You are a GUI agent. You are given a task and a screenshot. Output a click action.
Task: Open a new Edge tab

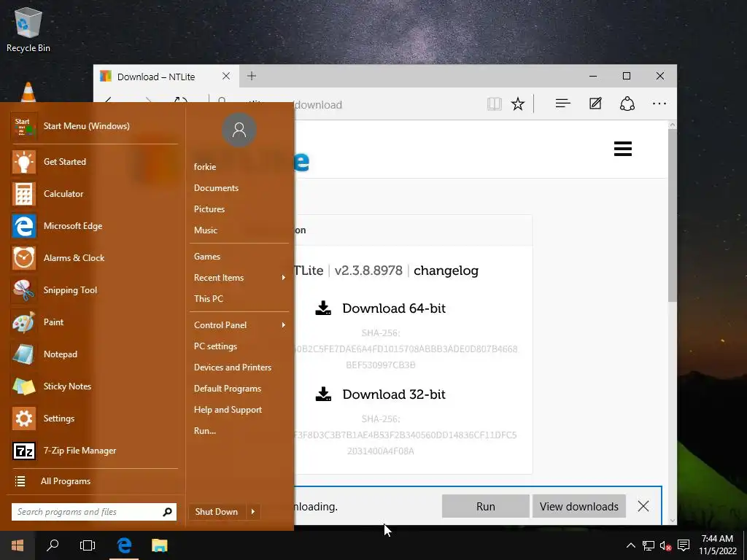click(x=252, y=76)
